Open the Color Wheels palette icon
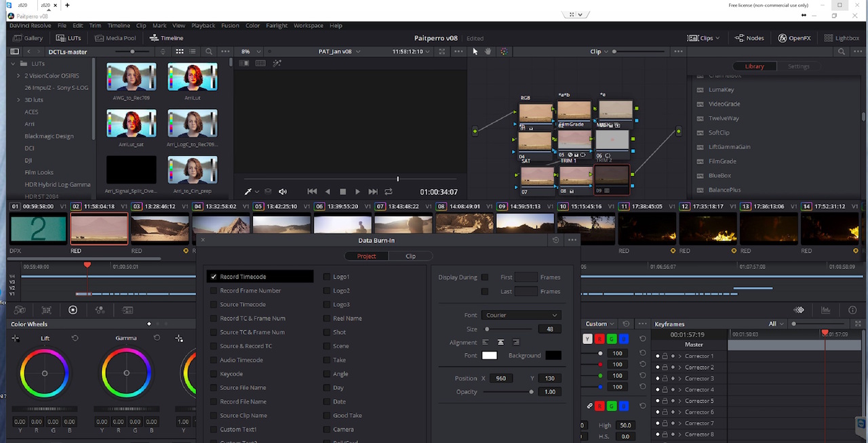868x443 pixels. 73,310
